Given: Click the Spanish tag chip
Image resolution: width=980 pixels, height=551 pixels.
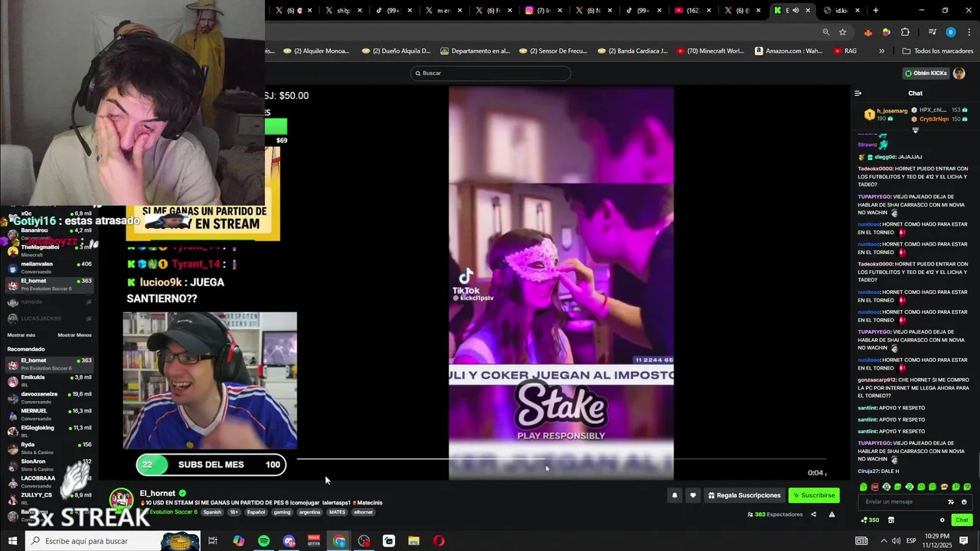Looking at the screenshot, I should pyautogui.click(x=212, y=512).
